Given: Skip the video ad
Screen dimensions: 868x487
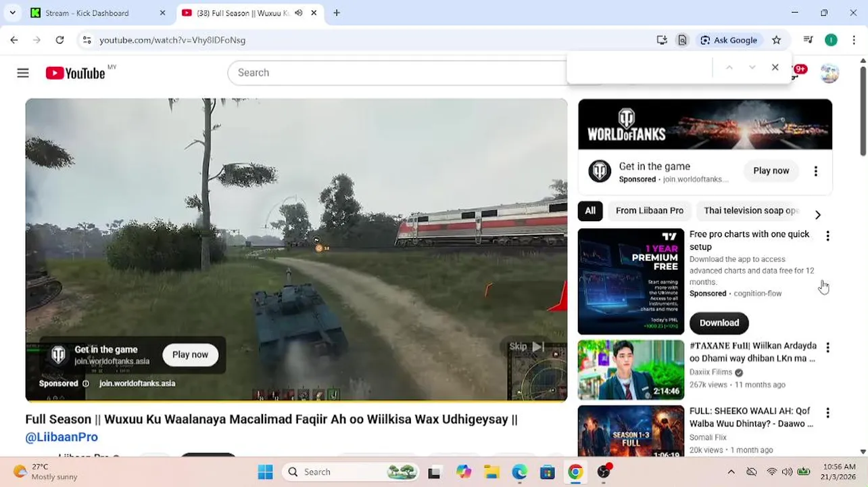Looking at the screenshot, I should pyautogui.click(x=527, y=346).
